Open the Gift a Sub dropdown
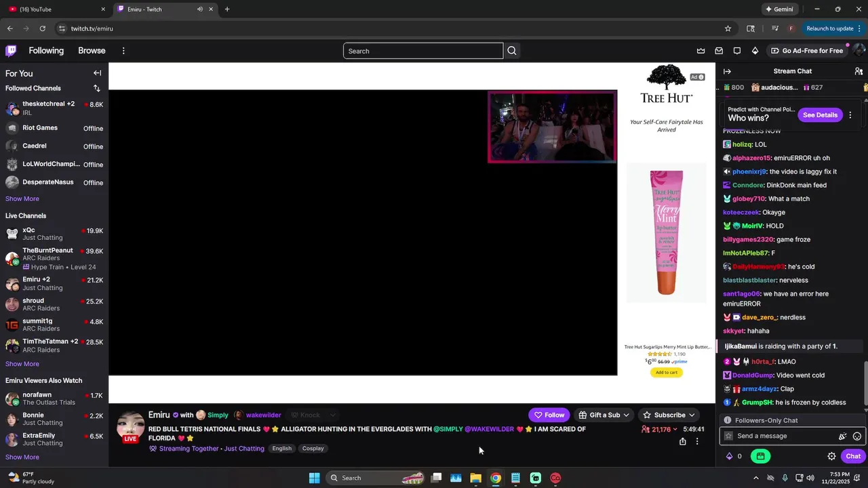Viewport: 868px width, 488px height. [x=604, y=415]
